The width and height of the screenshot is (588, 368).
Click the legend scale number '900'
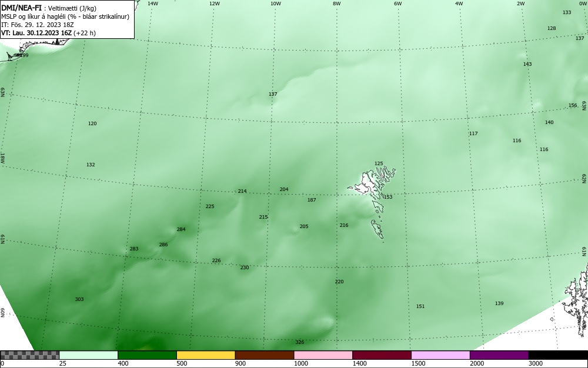point(240,363)
